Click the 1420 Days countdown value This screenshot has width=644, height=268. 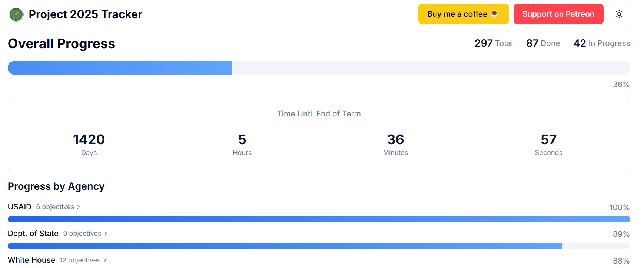pyautogui.click(x=89, y=140)
